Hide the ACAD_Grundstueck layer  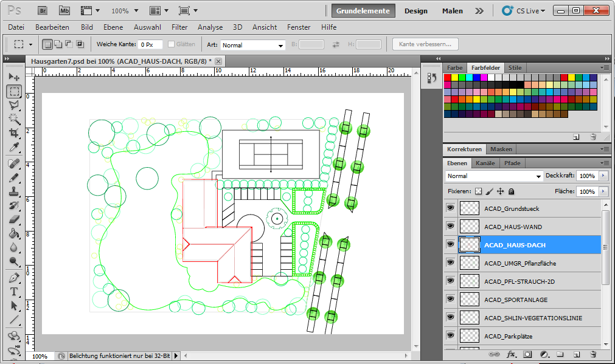(x=450, y=208)
